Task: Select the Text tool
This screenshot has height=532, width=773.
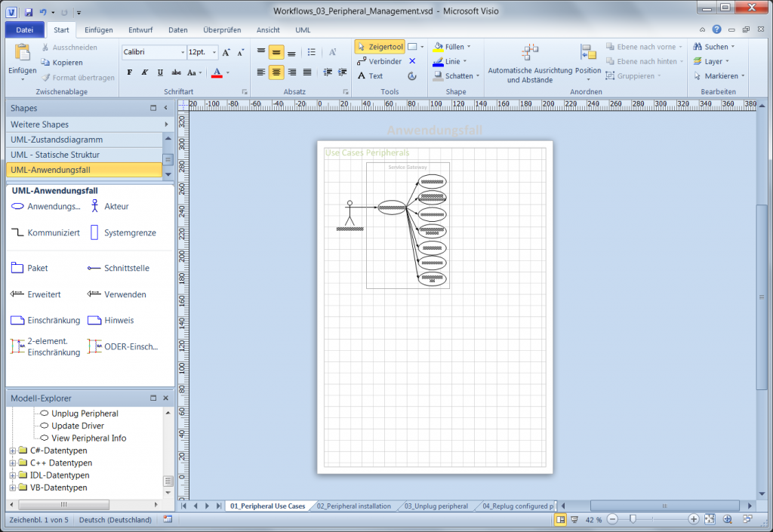Action: [370, 76]
